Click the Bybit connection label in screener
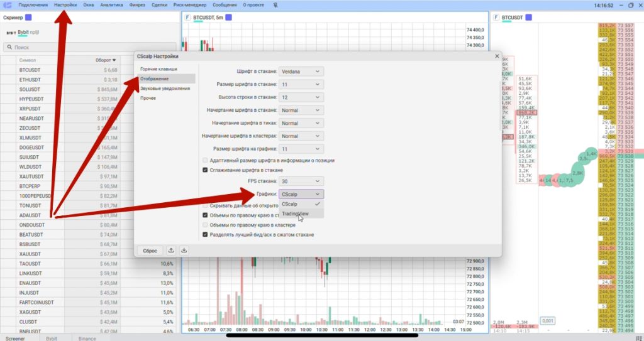Screen dimensions: 644x341 click(23, 32)
